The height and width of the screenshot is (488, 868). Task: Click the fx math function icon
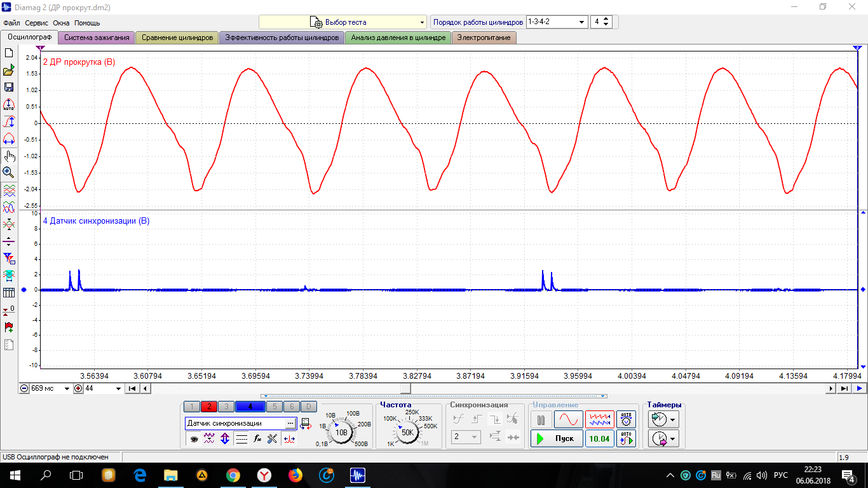(257, 438)
